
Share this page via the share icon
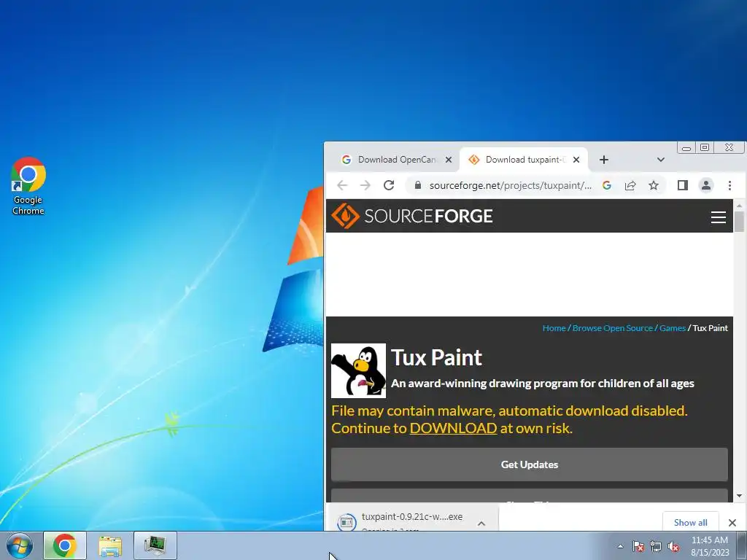pyautogui.click(x=630, y=185)
